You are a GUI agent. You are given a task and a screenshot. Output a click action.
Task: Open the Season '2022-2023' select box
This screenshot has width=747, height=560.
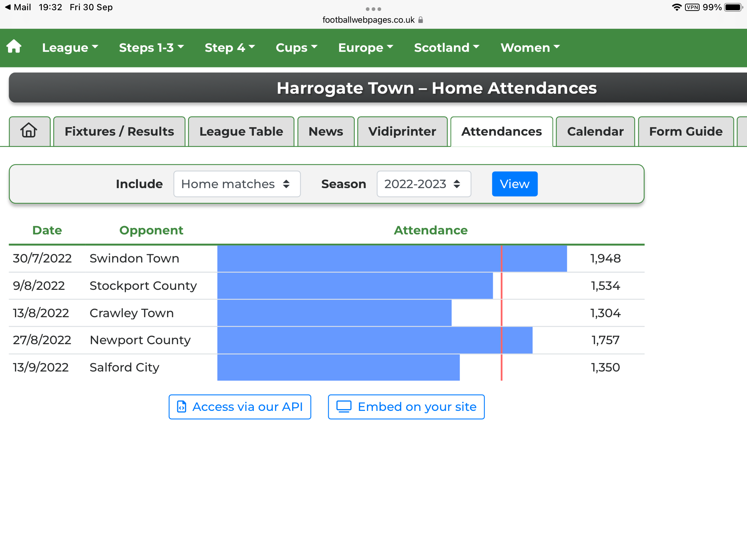point(424,184)
